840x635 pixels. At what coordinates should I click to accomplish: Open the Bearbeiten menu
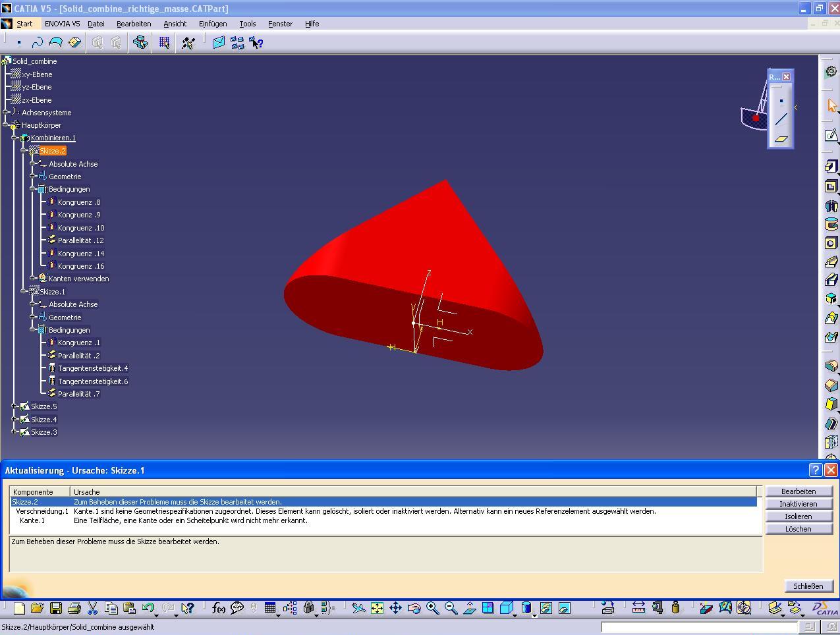(x=134, y=24)
